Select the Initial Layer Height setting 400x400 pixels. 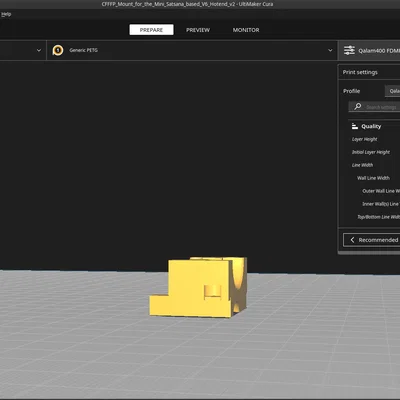[x=371, y=152]
